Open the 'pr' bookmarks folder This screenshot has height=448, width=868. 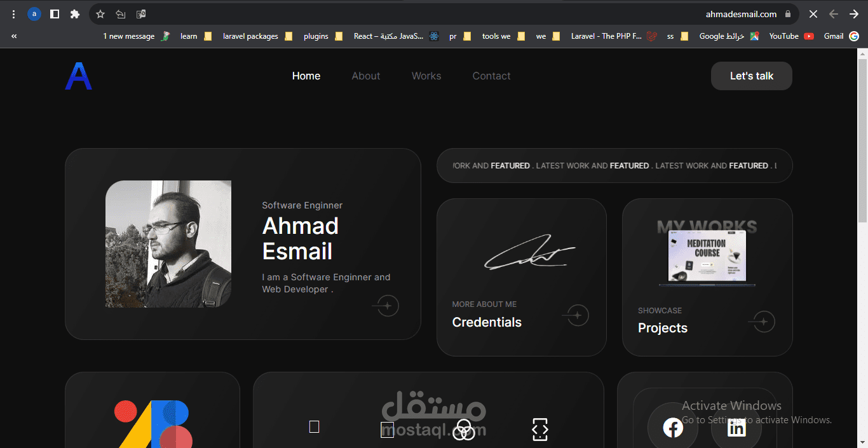pyautogui.click(x=460, y=36)
